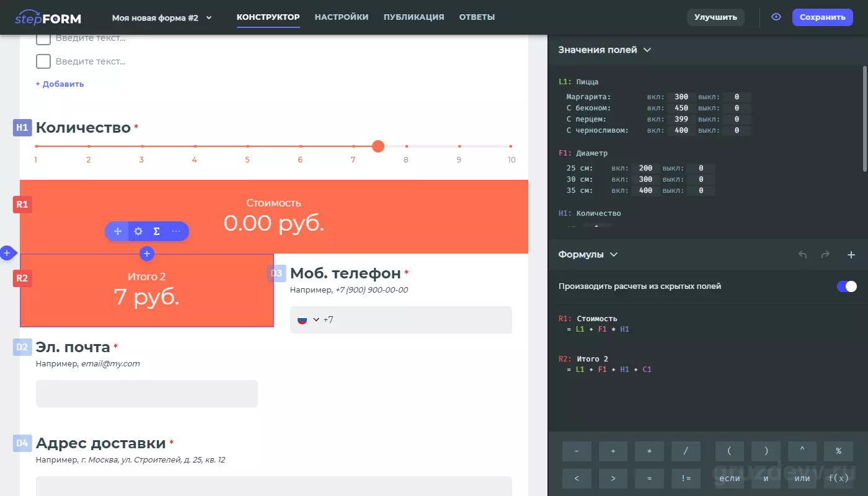This screenshot has height=496, width=868.
Task: Insert the plus operator in keypad
Action: click(613, 451)
